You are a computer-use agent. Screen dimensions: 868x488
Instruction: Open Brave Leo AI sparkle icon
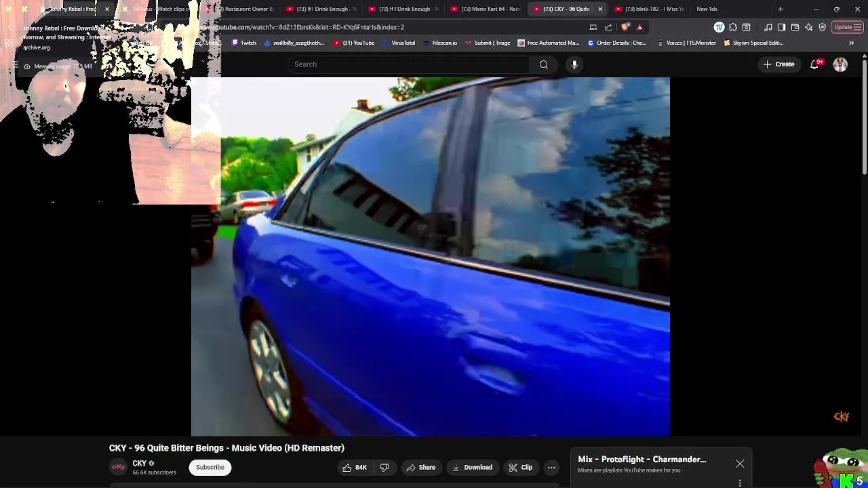coord(808,27)
